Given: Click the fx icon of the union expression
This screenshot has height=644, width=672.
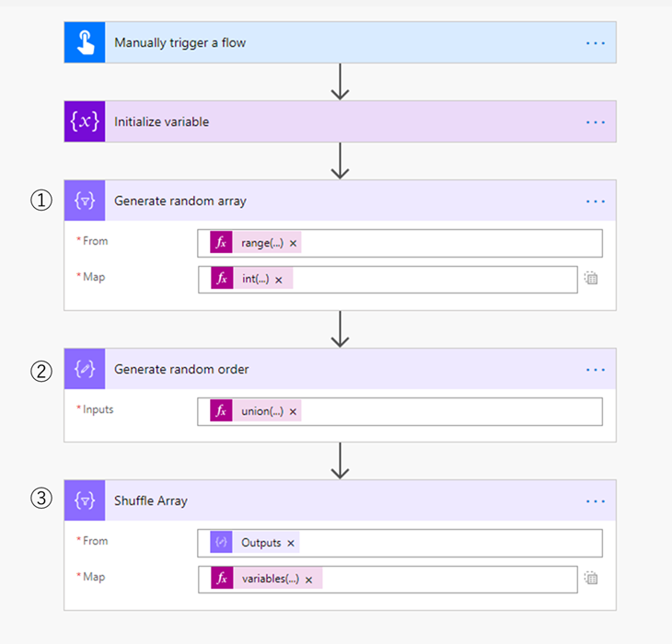Looking at the screenshot, I should click(x=221, y=410).
